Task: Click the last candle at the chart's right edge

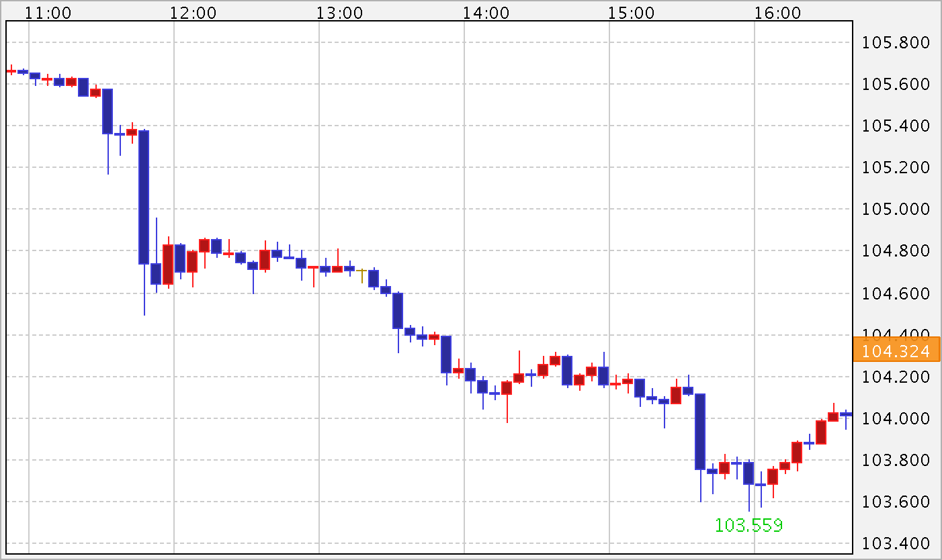Action: (846, 414)
